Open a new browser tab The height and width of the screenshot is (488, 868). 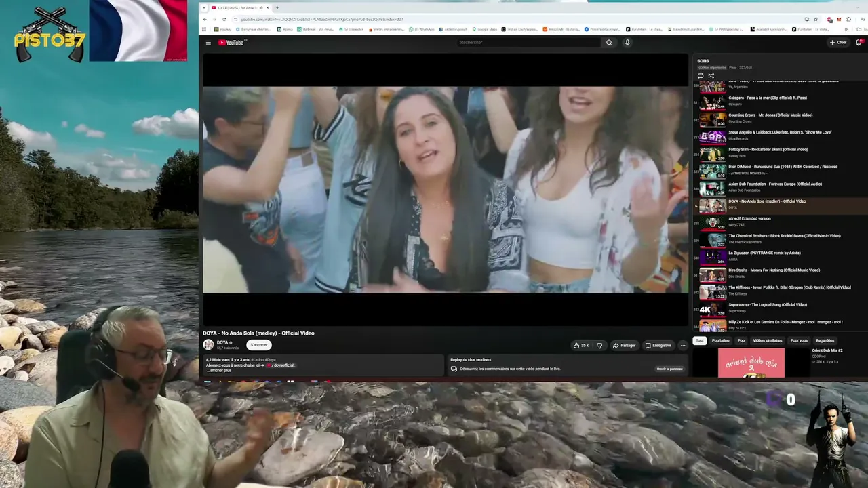277,7
